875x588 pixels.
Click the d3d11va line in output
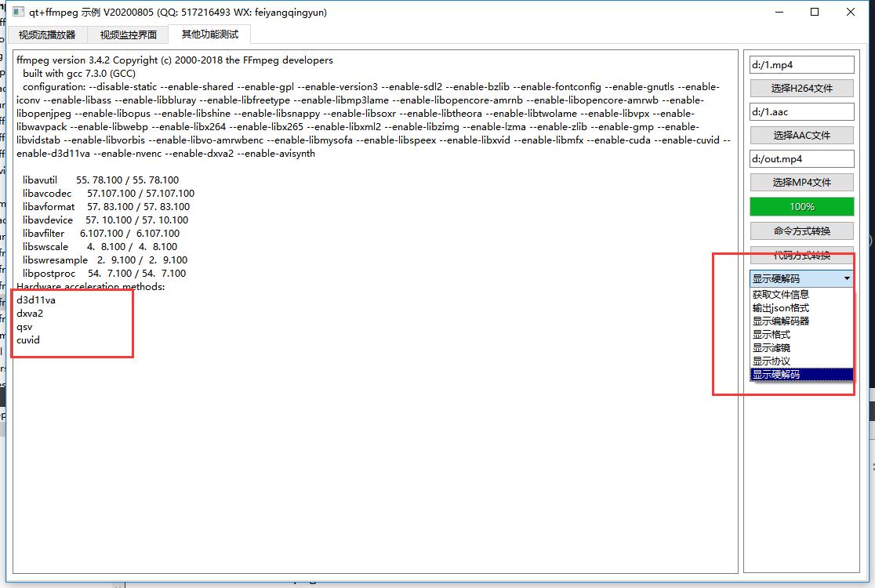(x=36, y=300)
